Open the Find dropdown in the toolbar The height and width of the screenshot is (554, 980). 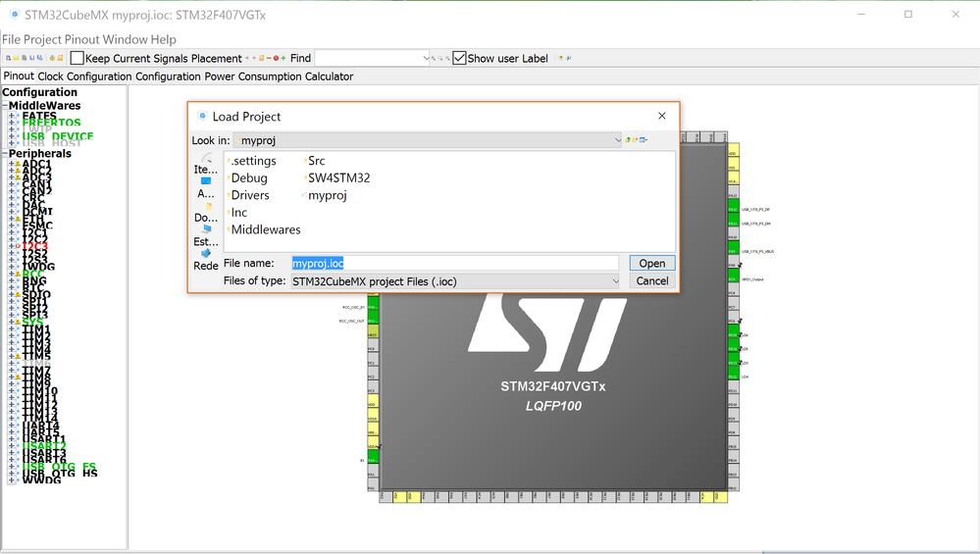(426, 58)
